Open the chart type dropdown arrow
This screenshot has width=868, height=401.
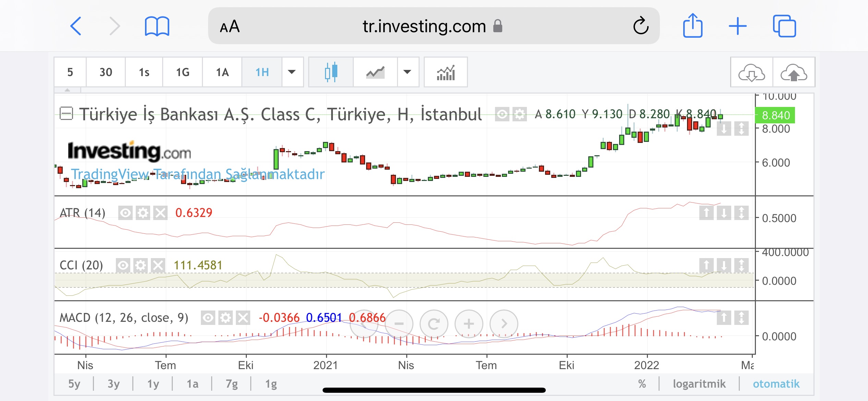tap(407, 72)
